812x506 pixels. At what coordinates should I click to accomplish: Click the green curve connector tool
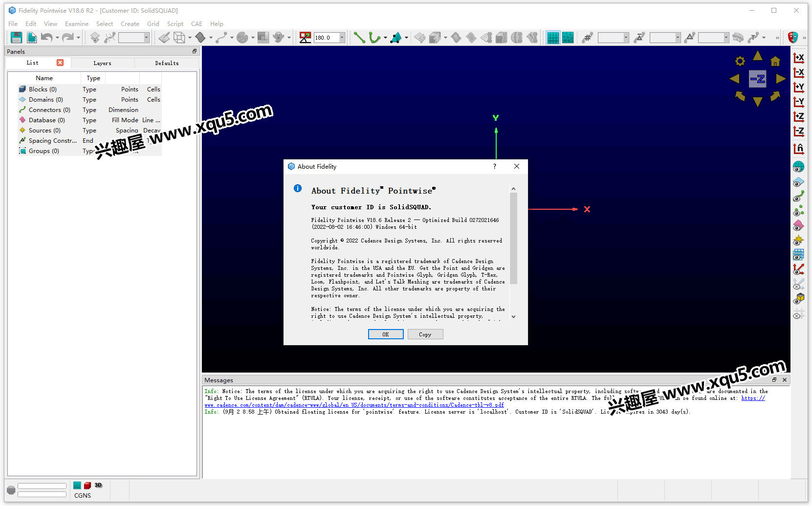(374, 37)
